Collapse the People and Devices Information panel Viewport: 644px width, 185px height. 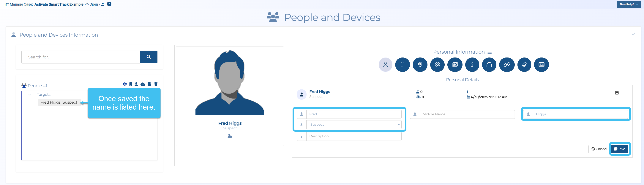coord(633,34)
